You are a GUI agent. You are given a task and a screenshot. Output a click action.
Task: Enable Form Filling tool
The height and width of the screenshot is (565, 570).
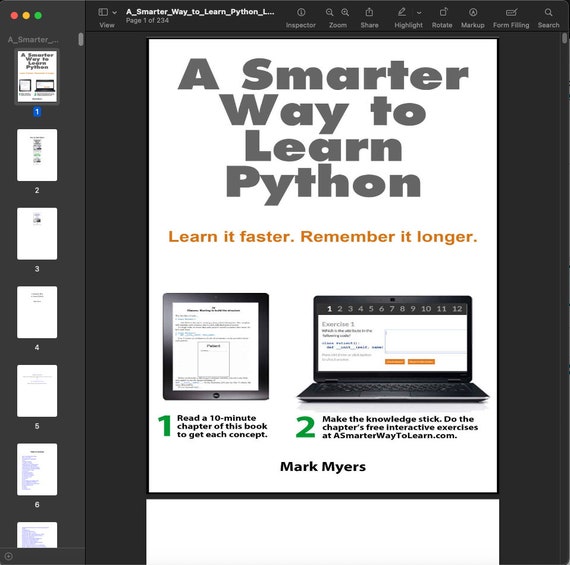[x=511, y=12]
